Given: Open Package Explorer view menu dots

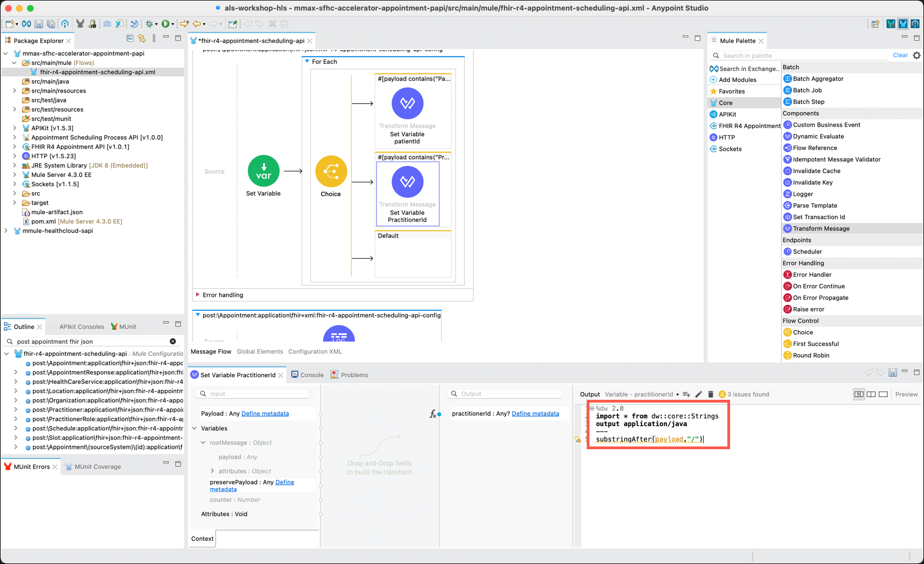Looking at the screenshot, I should click(154, 38).
